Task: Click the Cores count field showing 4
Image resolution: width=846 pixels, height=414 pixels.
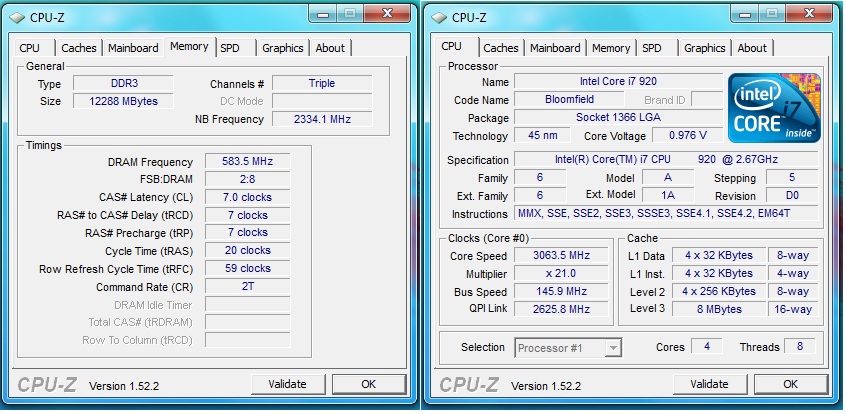Action: click(x=707, y=347)
